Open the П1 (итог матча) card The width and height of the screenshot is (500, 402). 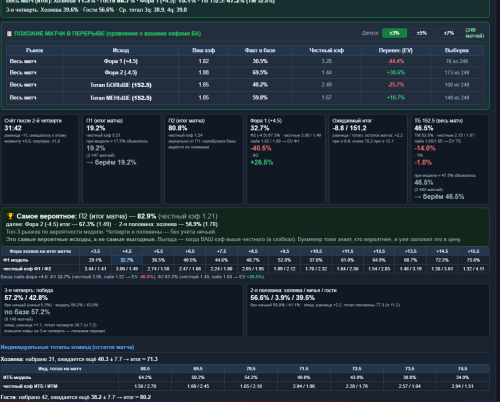122,159
